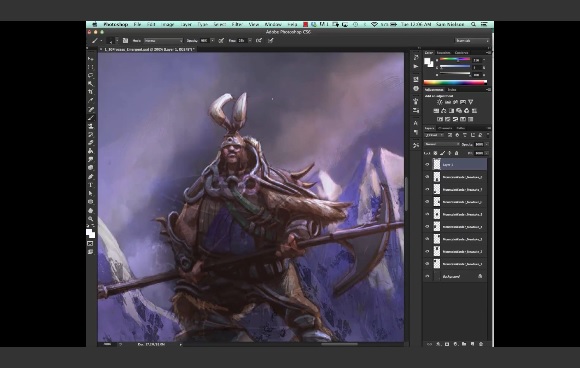Switch to the Channels tab

pyautogui.click(x=445, y=128)
